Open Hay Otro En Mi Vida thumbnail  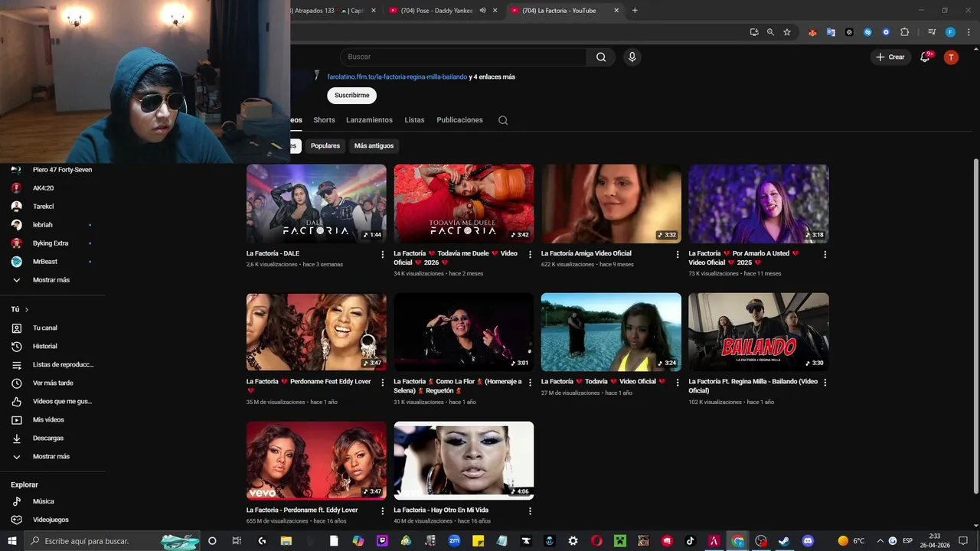tap(464, 461)
